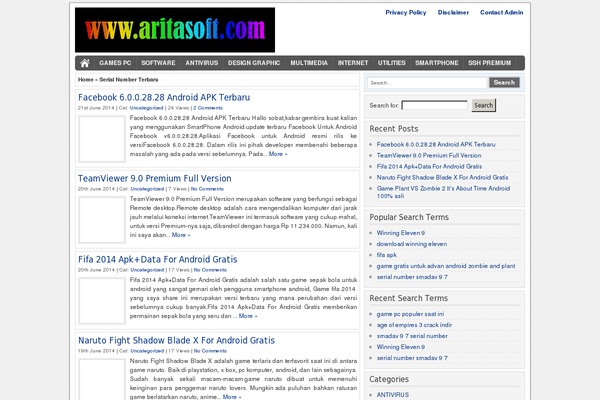Screen dimensions: 600x400
Task: Click 'Winning Eleven 9' under Recent Search Terms
Action: (x=401, y=347)
